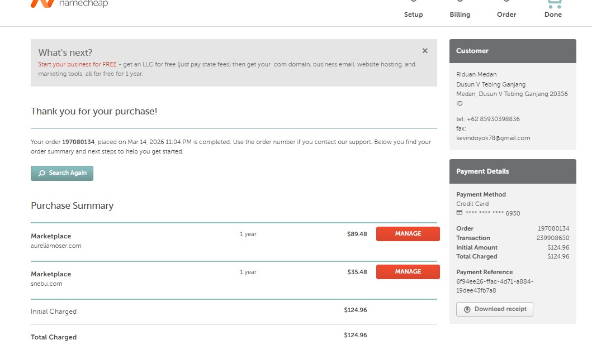Screen dimensions: 592x364
Task: Click the customer email address
Action: pyautogui.click(x=493, y=138)
